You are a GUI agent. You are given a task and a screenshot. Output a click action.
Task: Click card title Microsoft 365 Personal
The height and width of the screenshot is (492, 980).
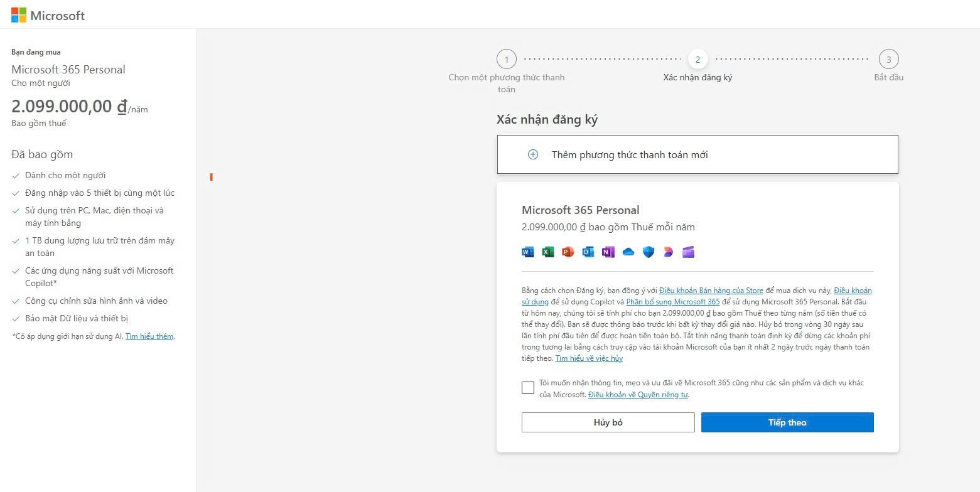pyautogui.click(x=581, y=210)
